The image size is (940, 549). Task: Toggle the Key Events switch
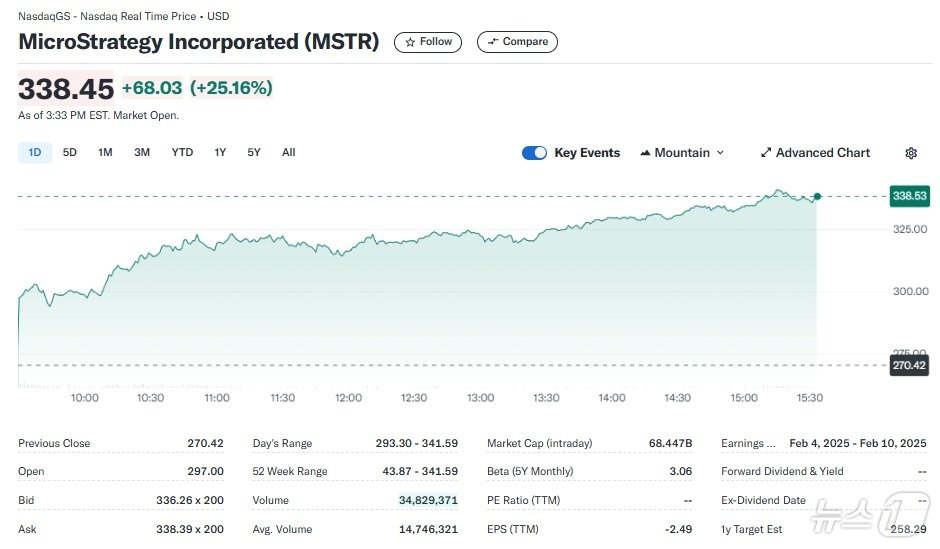(534, 153)
